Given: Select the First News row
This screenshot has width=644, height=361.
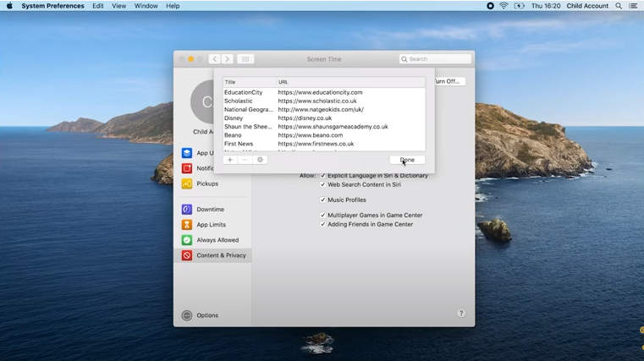Looking at the screenshot, I should (324, 144).
